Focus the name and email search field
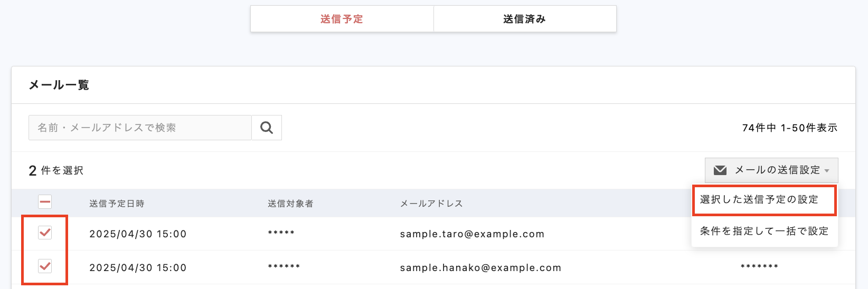The height and width of the screenshot is (289, 868). tap(140, 128)
